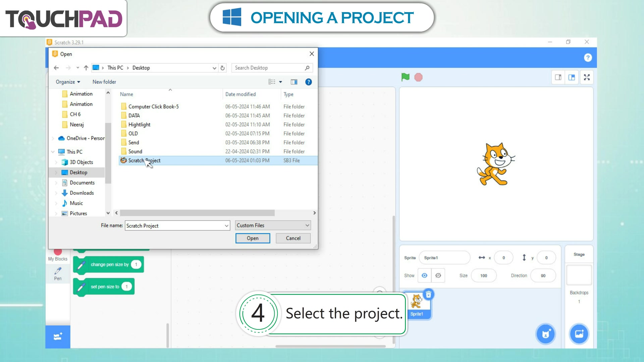
Task: Change view with the view icon
Action: [x=272, y=82]
